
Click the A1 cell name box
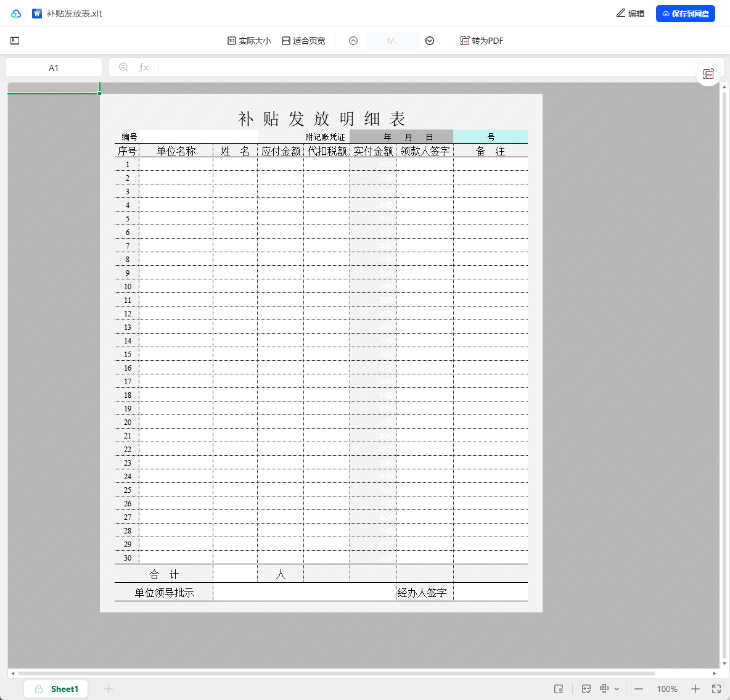[54, 68]
